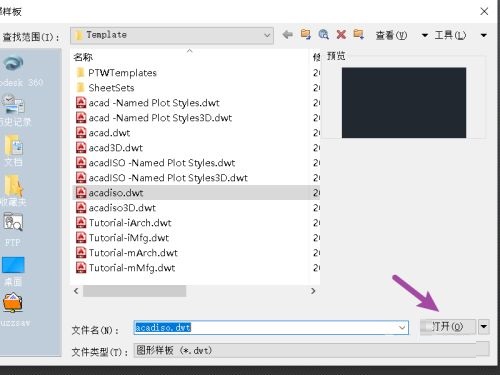Select Tutorial-iMfg.dwt template
Viewport: 500px width, 375px height.
[x=123, y=238]
